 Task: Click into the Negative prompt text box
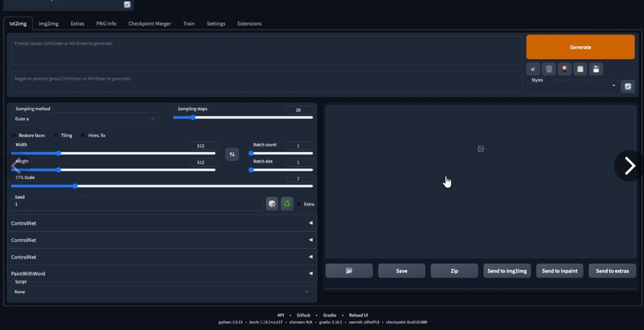point(267,82)
